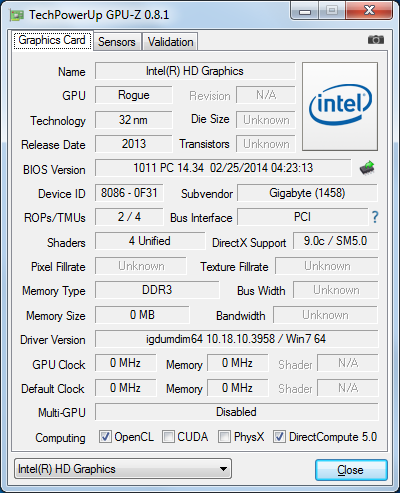Toggle the OpenCL checkbox
The width and height of the screenshot is (400, 493).
tap(105, 437)
